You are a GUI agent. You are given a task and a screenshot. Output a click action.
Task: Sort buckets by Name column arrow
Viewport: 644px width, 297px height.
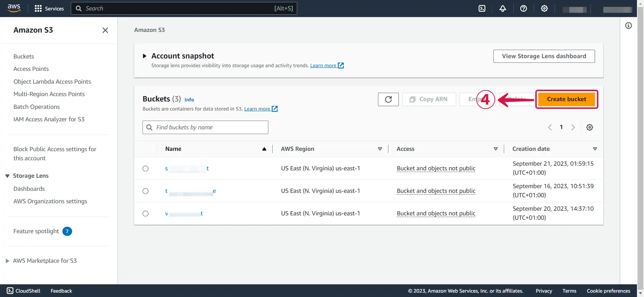(264, 149)
